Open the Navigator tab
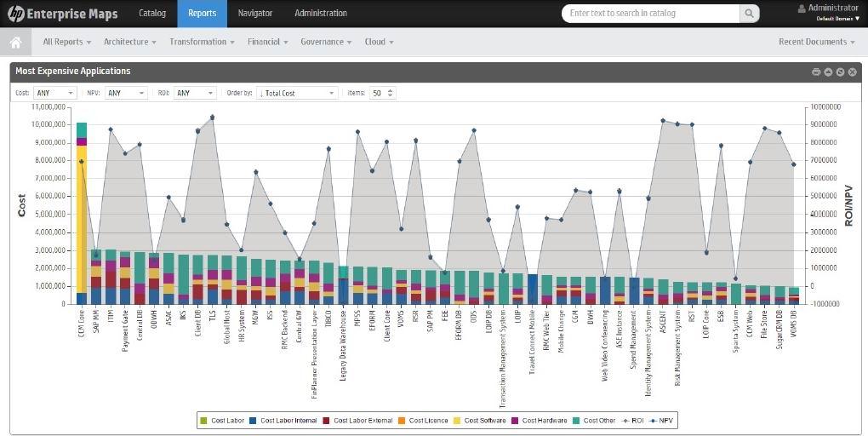Viewport: 868px width, 436px height. pos(255,14)
